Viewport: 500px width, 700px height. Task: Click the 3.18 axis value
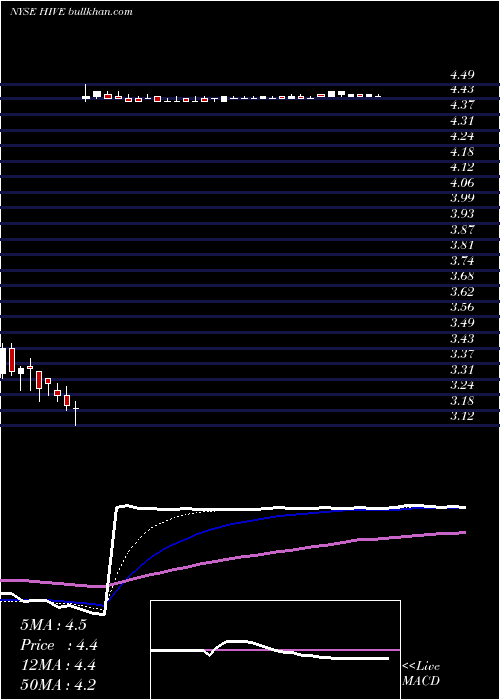462,400
